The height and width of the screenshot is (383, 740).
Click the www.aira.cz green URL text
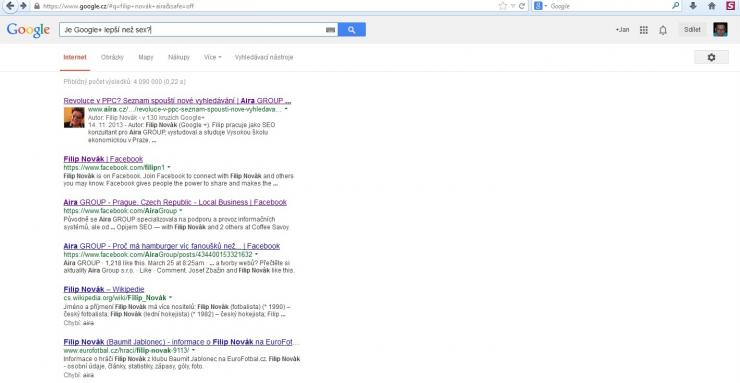tap(185, 109)
